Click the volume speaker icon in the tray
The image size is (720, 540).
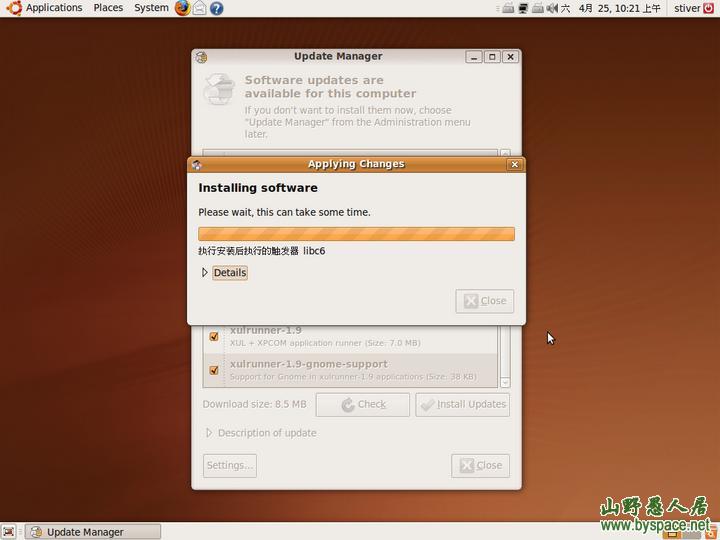(552, 8)
